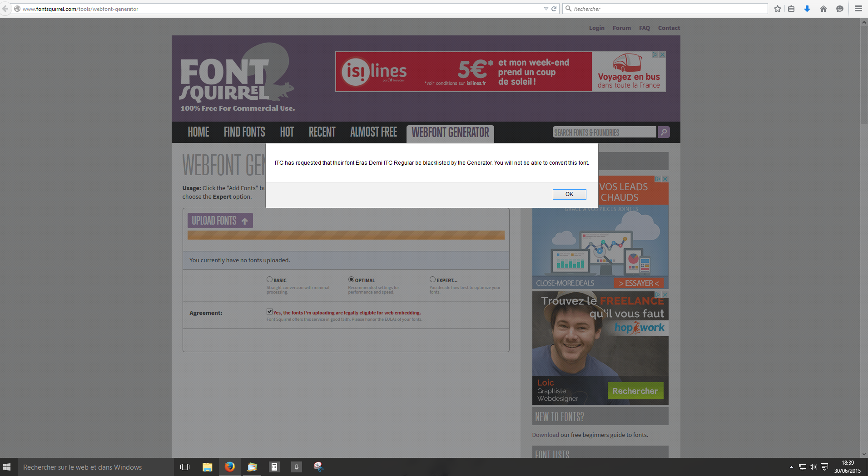Image resolution: width=868 pixels, height=476 pixels.
Task: Dismiss the blacklist dialog with OK
Action: (569, 194)
